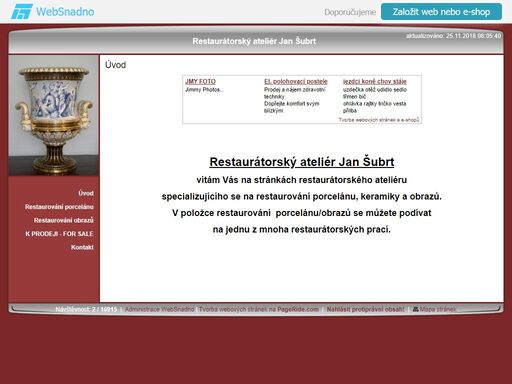Click the uzdečka otěž udidlo sedlo text
This screenshot has width=512, height=384.
pyautogui.click(x=375, y=90)
